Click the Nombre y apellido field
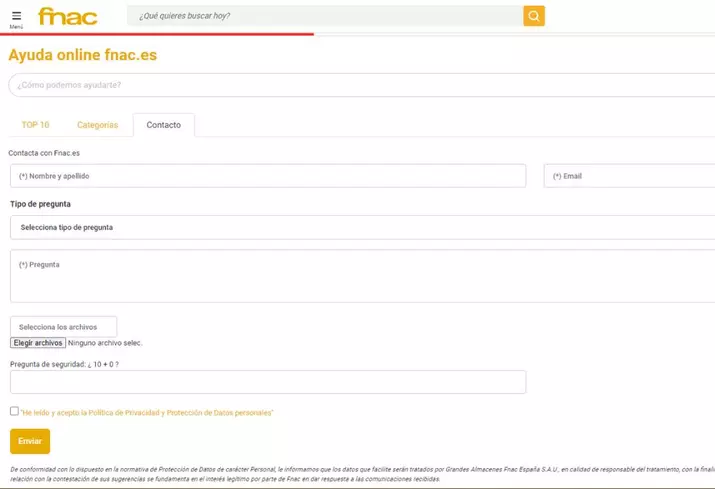 (x=268, y=176)
